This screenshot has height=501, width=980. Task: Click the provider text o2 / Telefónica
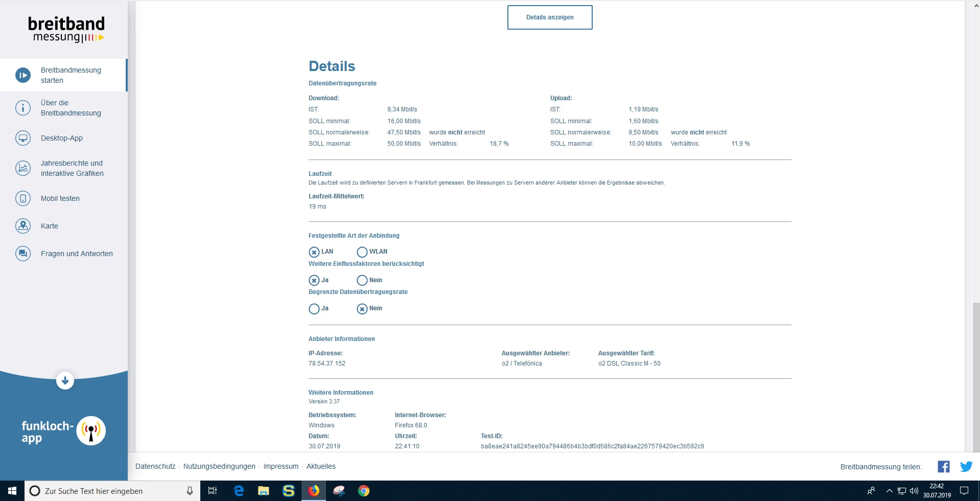[x=522, y=363]
